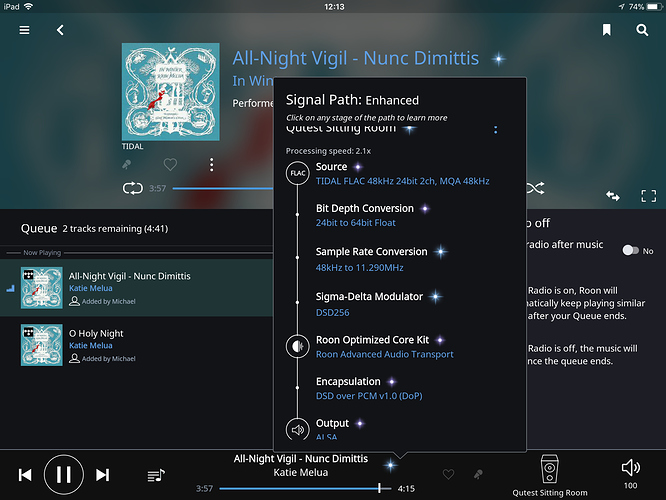Click the footer playback progress bar

305,489
